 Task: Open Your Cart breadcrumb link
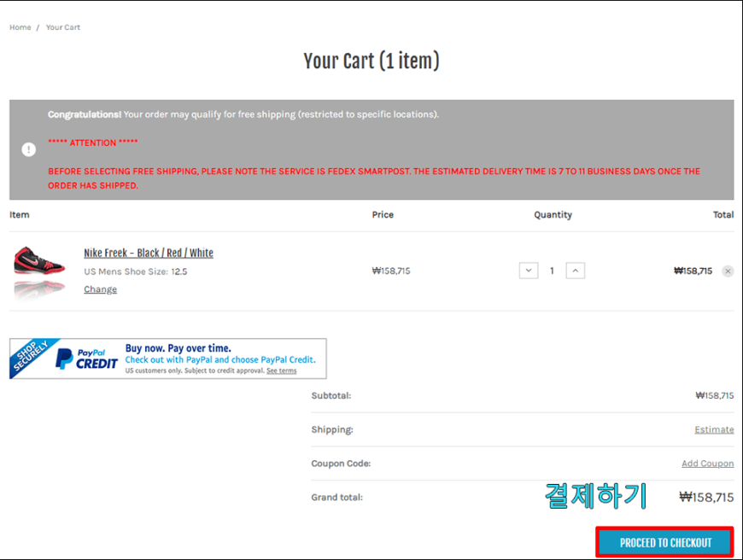(63, 27)
